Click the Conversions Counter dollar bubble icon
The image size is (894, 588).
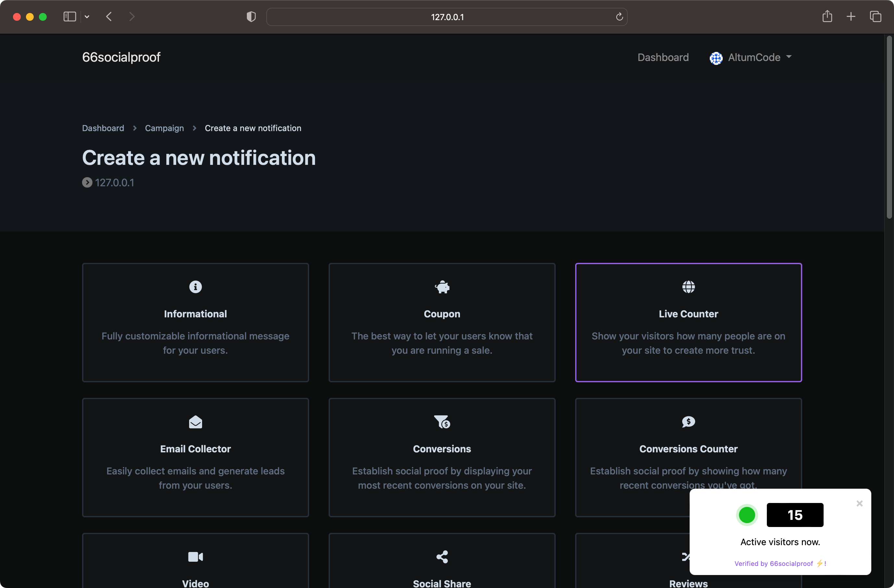pyautogui.click(x=688, y=422)
